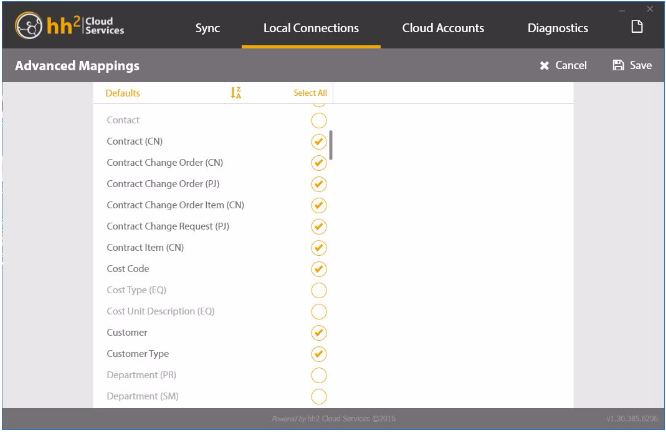The height and width of the screenshot is (432, 666).
Task: Select the Contract Item (CN) label
Action: [x=145, y=248]
